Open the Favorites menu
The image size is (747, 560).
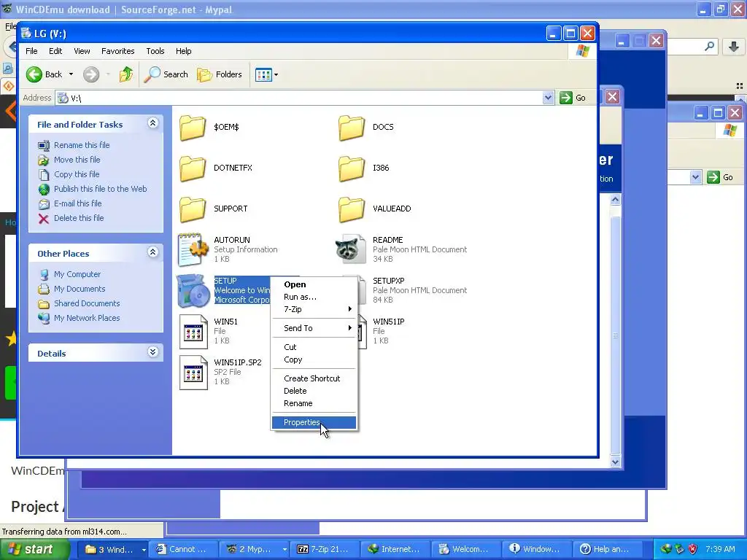click(x=117, y=51)
